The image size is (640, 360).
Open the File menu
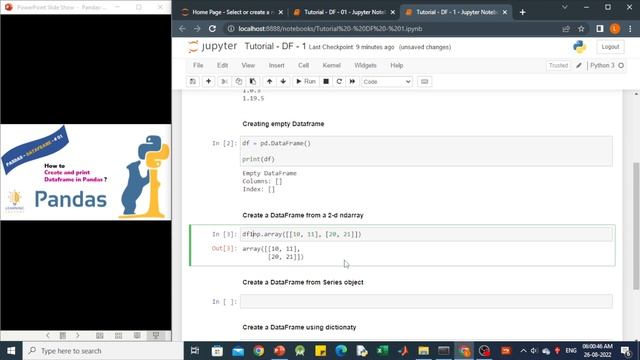point(198,65)
